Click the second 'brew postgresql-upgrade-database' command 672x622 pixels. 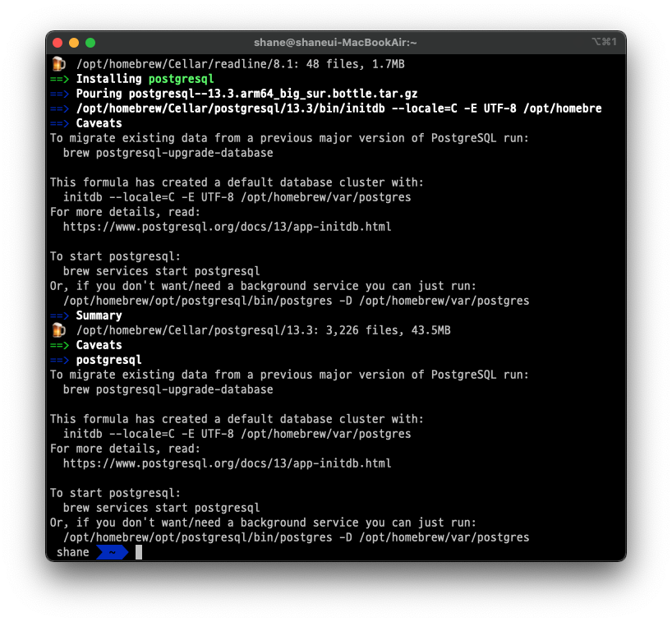168,389
